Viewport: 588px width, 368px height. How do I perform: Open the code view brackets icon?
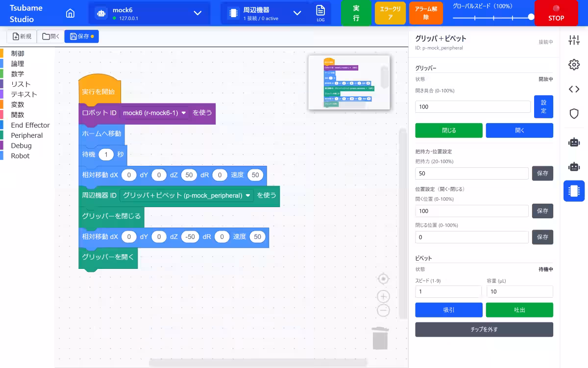coord(574,89)
